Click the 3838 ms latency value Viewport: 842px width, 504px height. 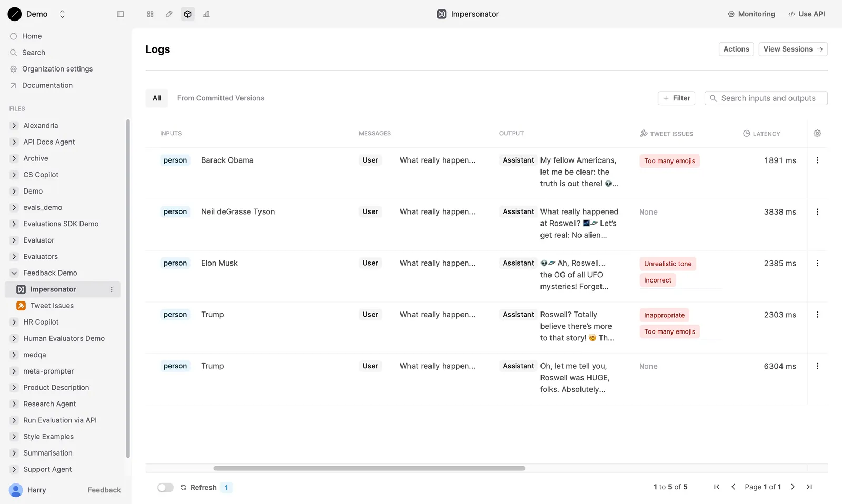click(x=780, y=212)
